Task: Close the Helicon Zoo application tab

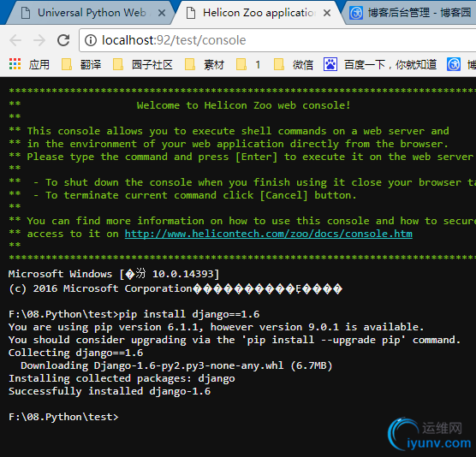Action: [x=327, y=13]
